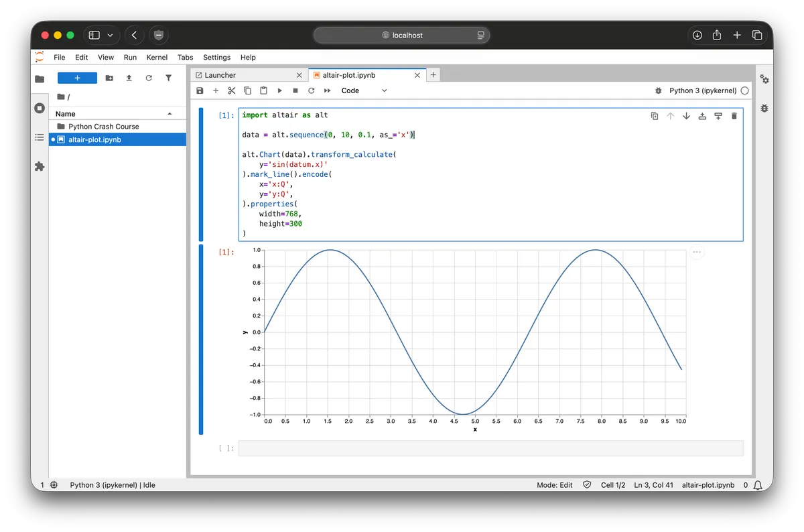Click the blue New Launcher button
Image resolution: width=804 pixels, height=532 pixels.
[77, 78]
